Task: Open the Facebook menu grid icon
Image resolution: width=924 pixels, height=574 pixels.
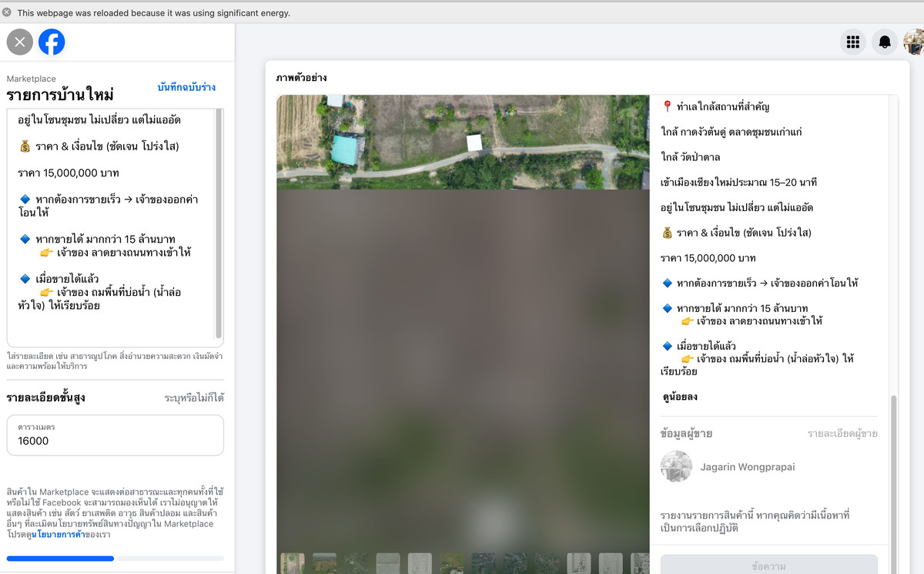Action: pyautogui.click(x=852, y=42)
